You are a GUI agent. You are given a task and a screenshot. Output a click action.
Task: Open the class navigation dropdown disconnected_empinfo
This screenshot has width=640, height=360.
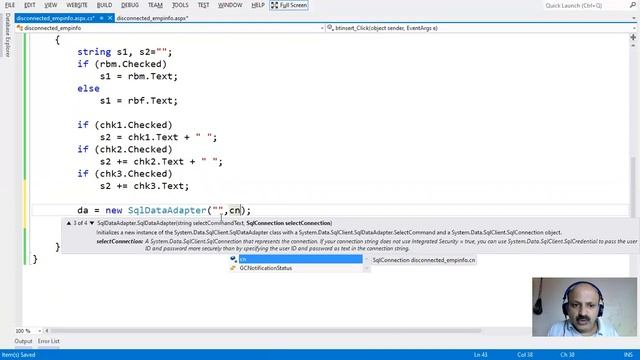[x=170, y=28]
